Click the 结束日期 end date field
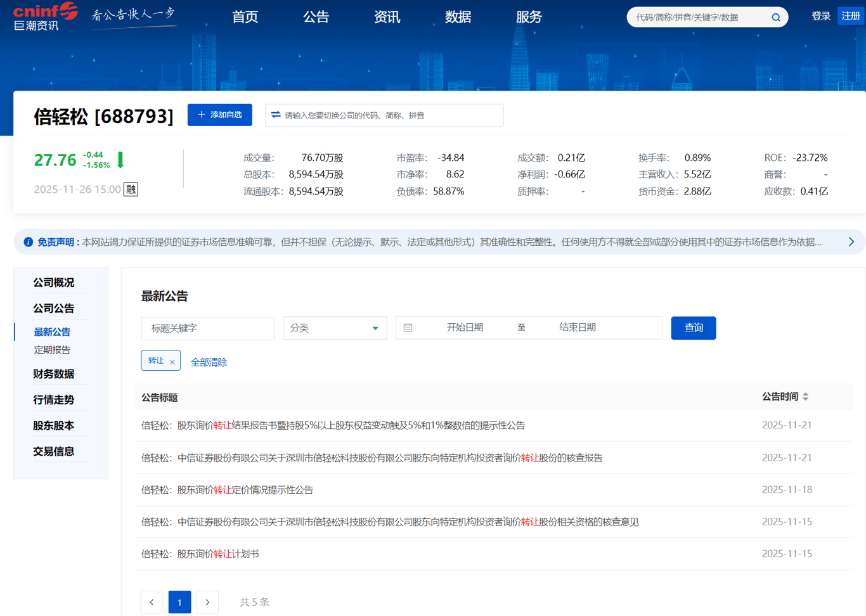This screenshot has height=616, width=866. click(578, 328)
